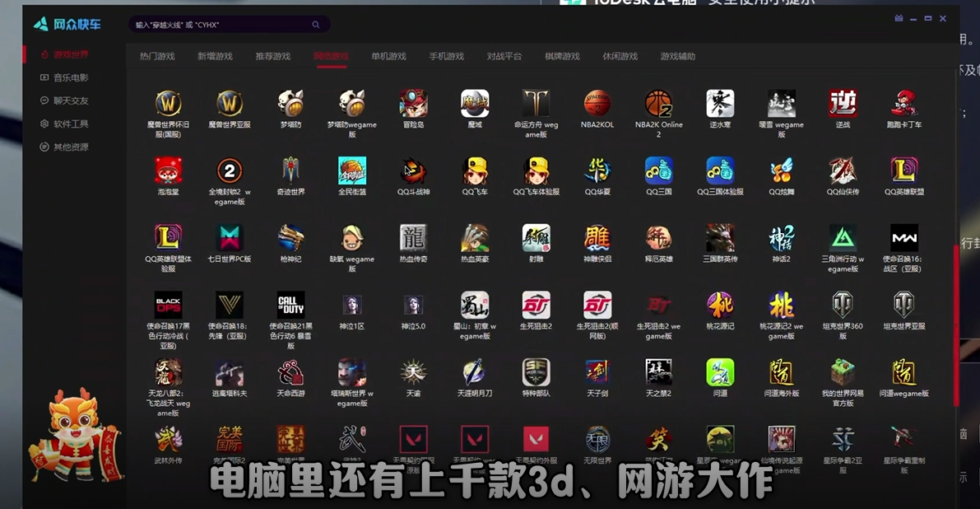Open NBA2K Online 2 icon
This screenshot has height=509, width=980.
[659, 104]
